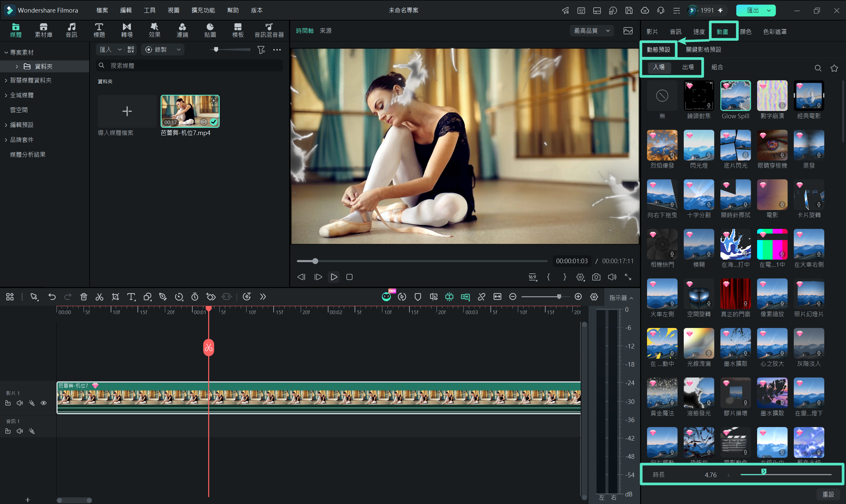Mute the 音訊 1 track speaker
Screen dimensions: 846x504
tap(20, 431)
